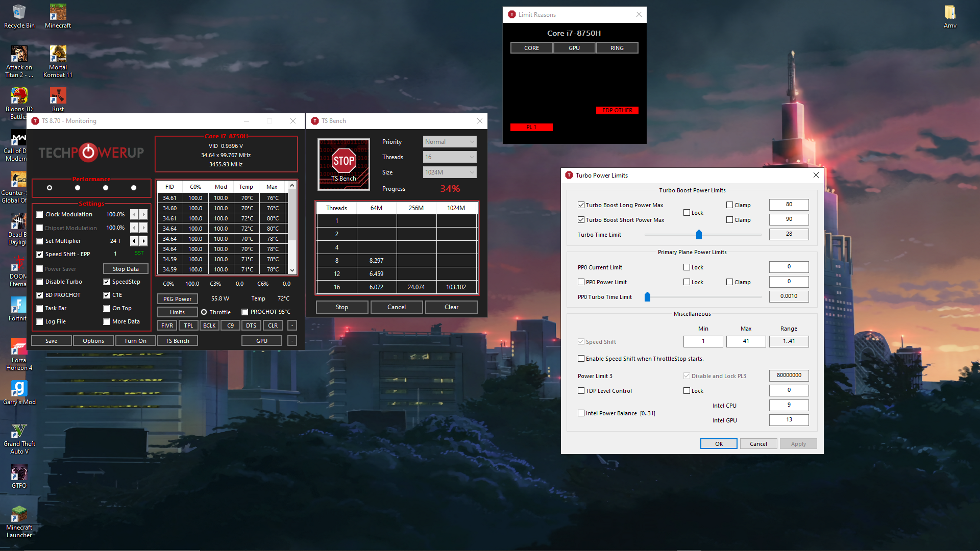Viewport: 980px width, 551px height.
Task: Click the Turbo Time Limit slider handle
Action: pyautogui.click(x=699, y=235)
